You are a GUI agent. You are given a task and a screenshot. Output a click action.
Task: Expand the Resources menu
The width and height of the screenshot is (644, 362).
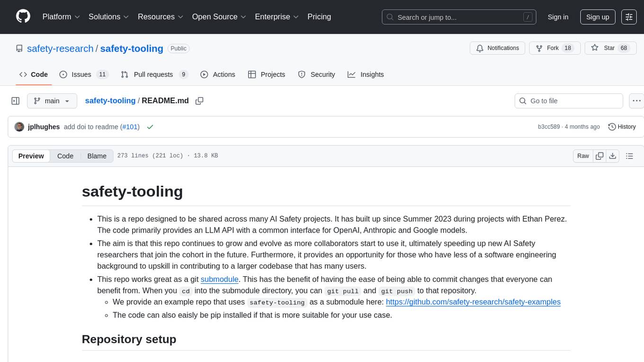point(161,17)
